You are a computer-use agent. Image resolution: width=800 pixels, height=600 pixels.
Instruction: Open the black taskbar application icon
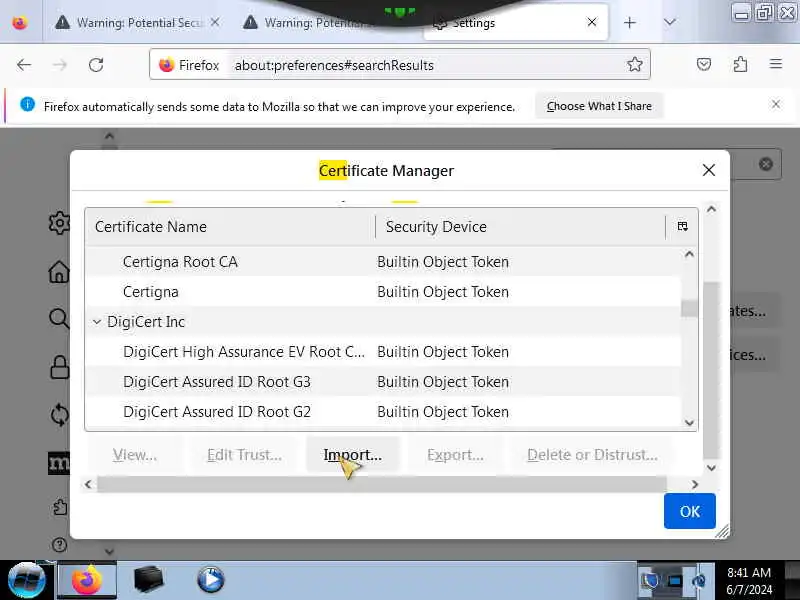click(148, 580)
